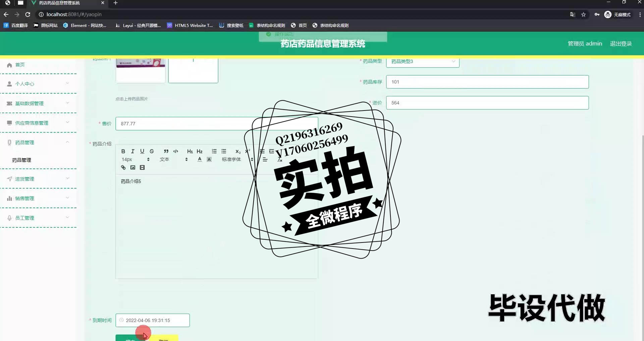The width and height of the screenshot is (644, 341).
Task: Apply Heading 2 style
Action: (x=200, y=151)
